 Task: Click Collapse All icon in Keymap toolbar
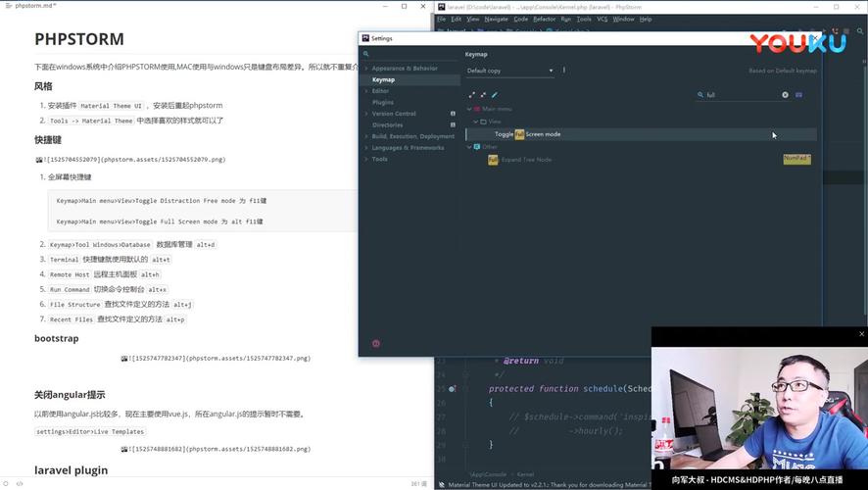point(483,95)
